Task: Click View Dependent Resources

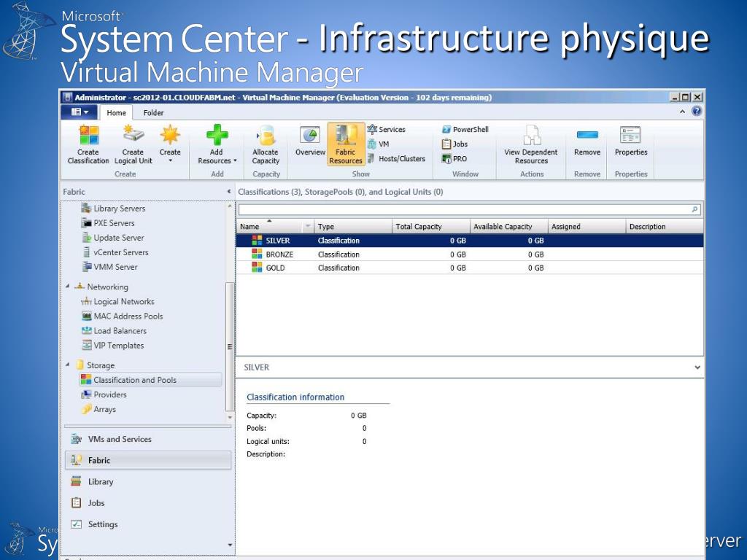Action: (x=531, y=144)
